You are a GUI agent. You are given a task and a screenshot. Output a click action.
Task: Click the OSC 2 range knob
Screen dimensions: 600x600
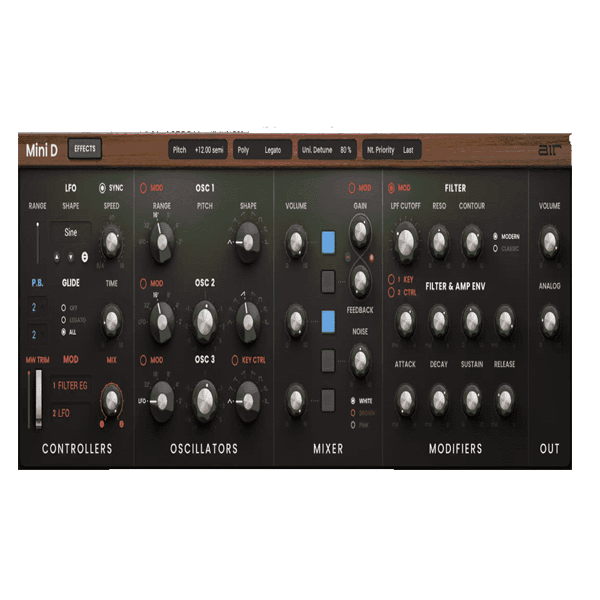coord(161,322)
